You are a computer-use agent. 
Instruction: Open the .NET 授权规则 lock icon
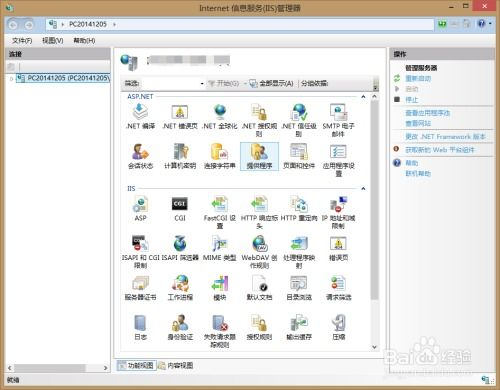pos(259,120)
